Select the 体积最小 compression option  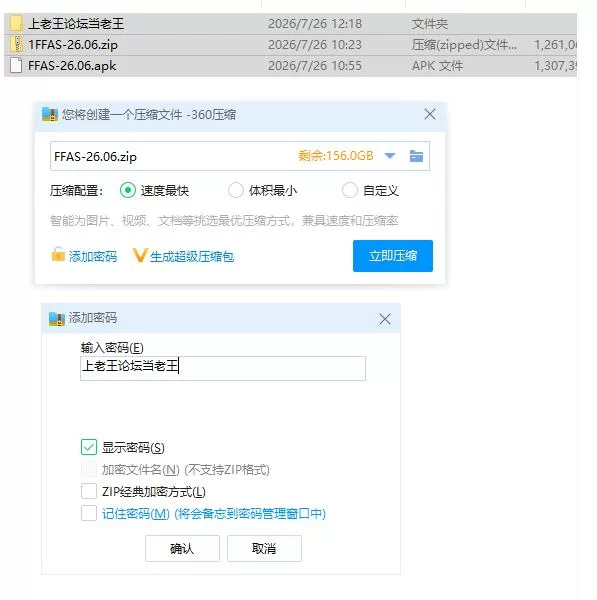tap(236, 190)
